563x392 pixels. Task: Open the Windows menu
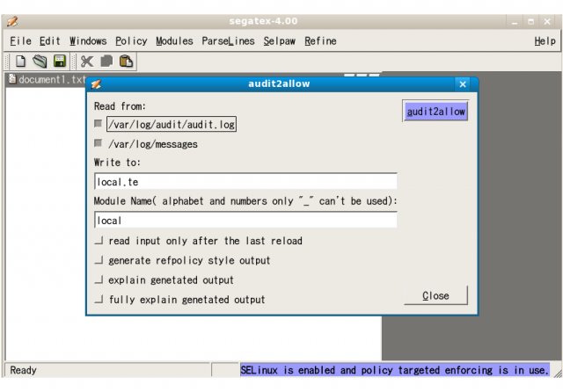(88, 41)
